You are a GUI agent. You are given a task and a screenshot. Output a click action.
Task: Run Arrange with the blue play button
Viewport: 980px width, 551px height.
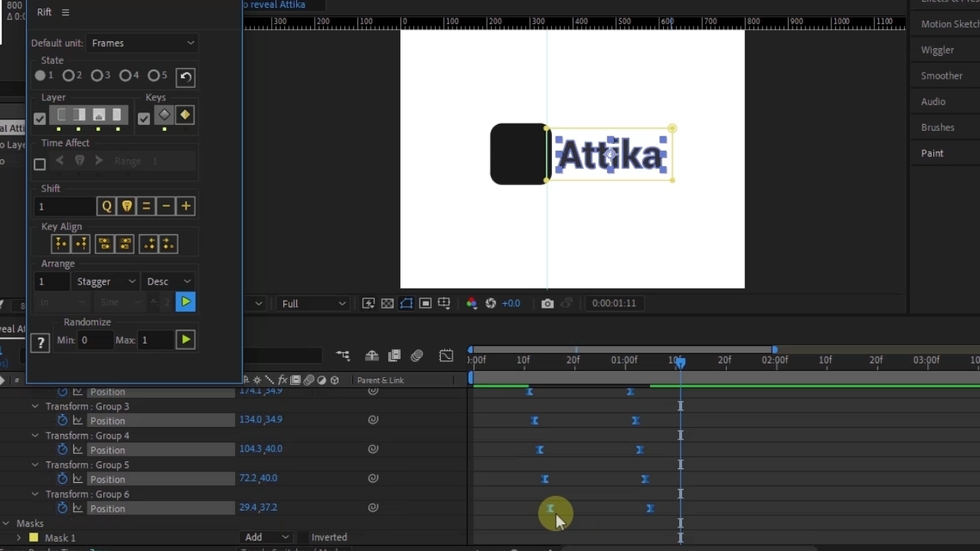(185, 302)
